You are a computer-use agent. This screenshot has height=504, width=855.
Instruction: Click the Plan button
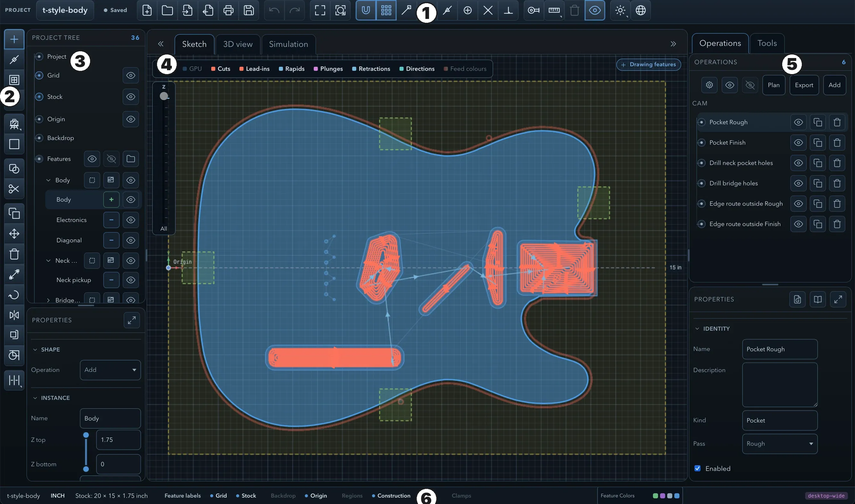click(x=774, y=85)
